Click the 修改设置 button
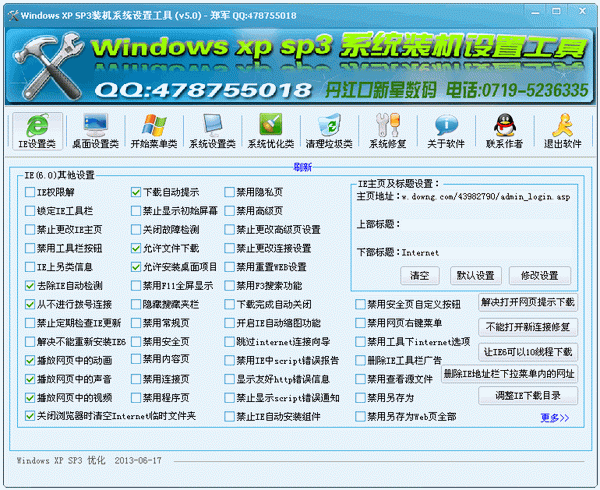This screenshot has height=490, width=600. [x=540, y=275]
